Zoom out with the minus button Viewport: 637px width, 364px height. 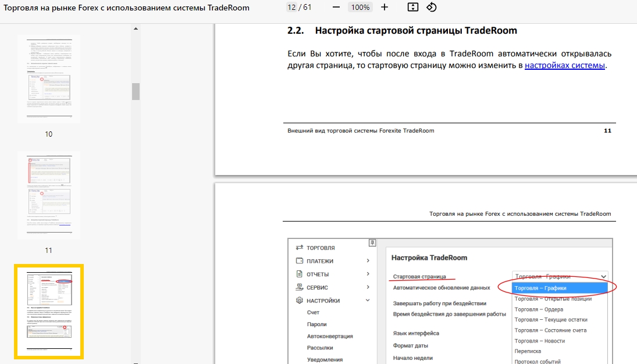336,8
